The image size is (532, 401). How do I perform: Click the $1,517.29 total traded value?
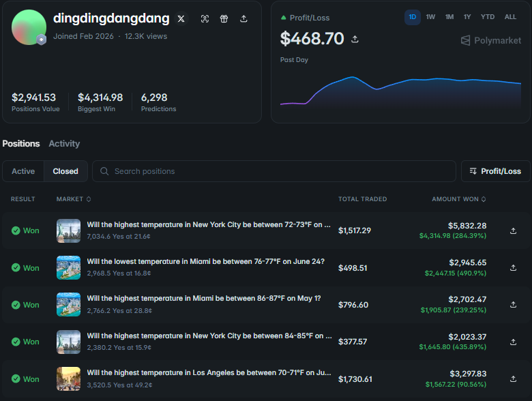tap(355, 231)
